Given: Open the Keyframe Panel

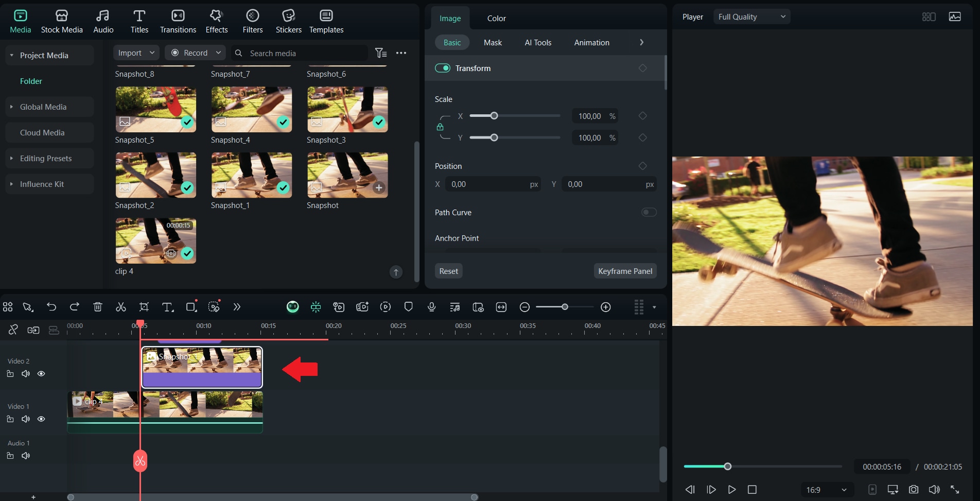Looking at the screenshot, I should (x=625, y=271).
